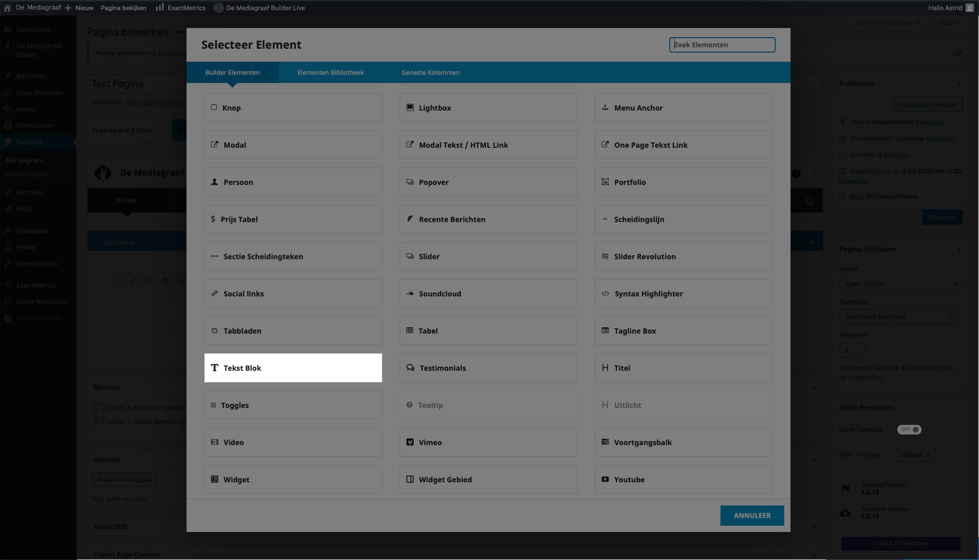The height and width of the screenshot is (560, 979).
Task: Click the Annuleer button
Action: tap(752, 515)
